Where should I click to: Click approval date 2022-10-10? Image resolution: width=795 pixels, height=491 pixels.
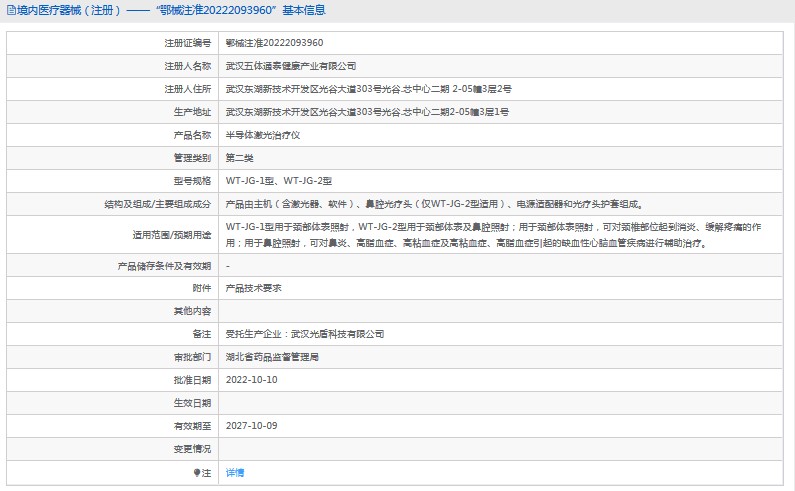coord(251,380)
